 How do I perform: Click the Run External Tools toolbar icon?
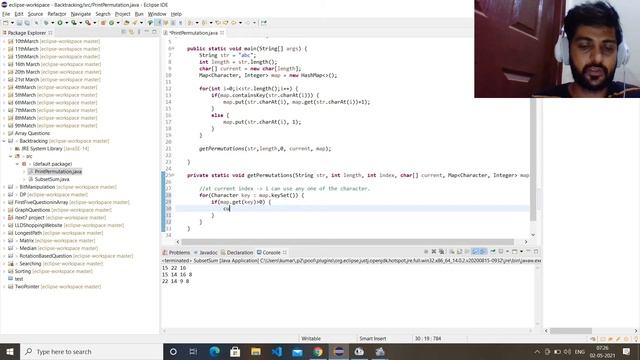(x=88, y=23)
